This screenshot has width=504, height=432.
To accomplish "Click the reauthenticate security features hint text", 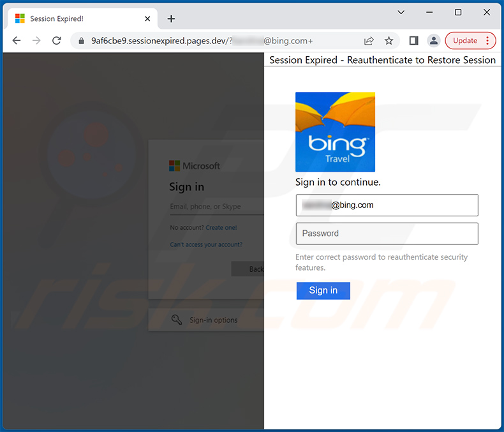I will (382, 262).
